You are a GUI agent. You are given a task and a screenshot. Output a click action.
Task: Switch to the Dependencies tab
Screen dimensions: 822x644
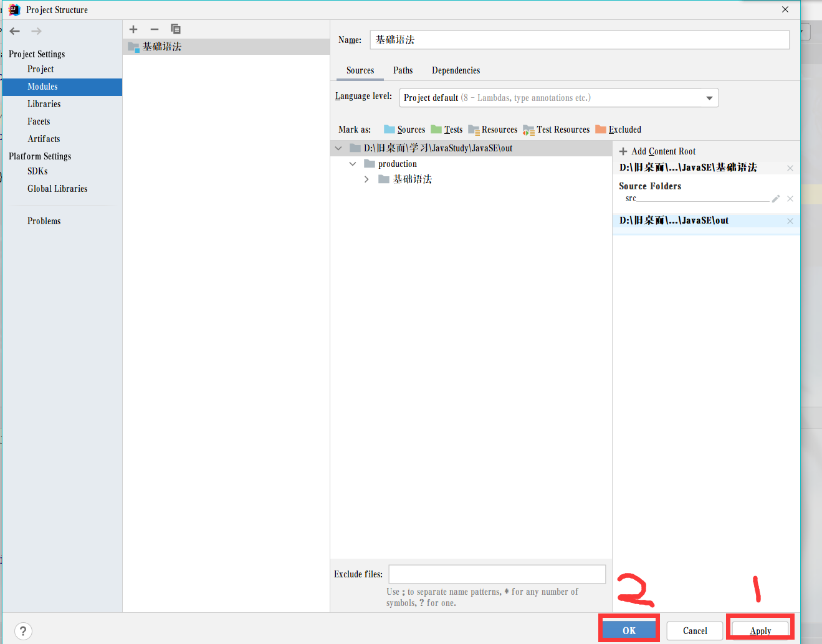point(456,70)
